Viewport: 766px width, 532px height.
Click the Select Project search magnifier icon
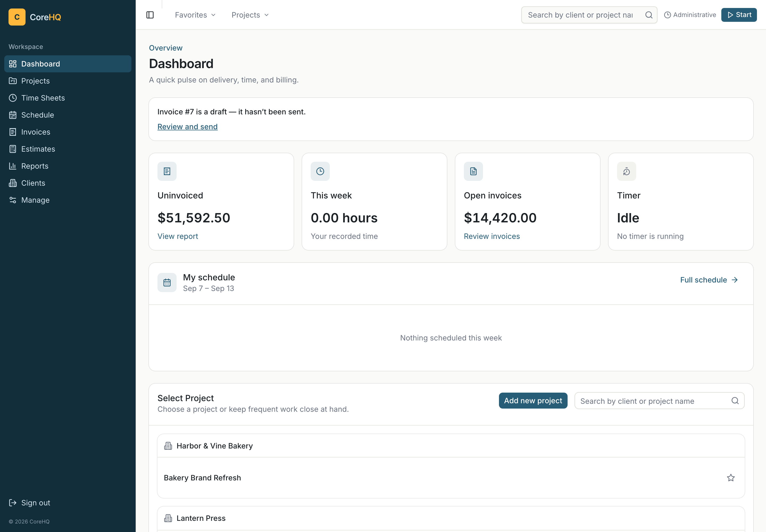(735, 401)
